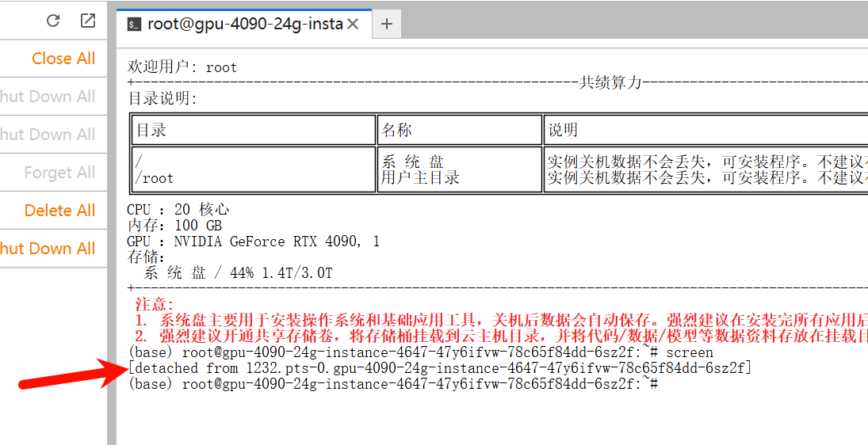Click the red arrow annotation
868x445 pixels.
click(x=71, y=375)
